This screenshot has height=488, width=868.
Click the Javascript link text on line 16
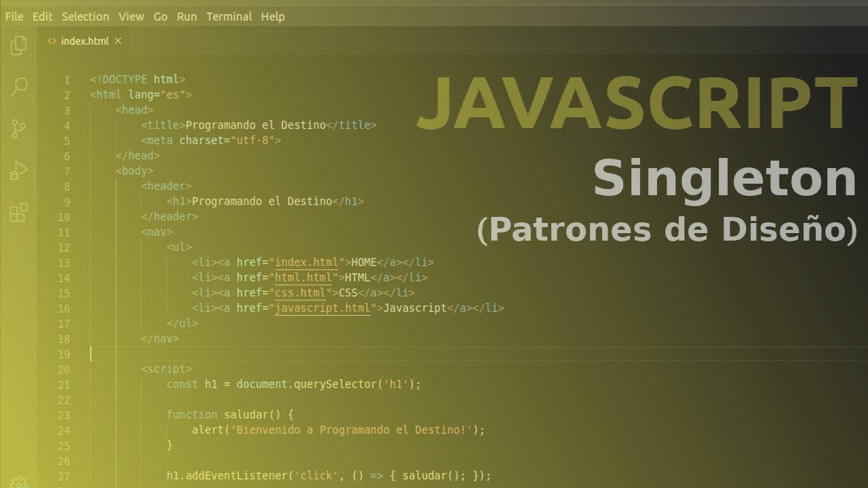coord(415,308)
